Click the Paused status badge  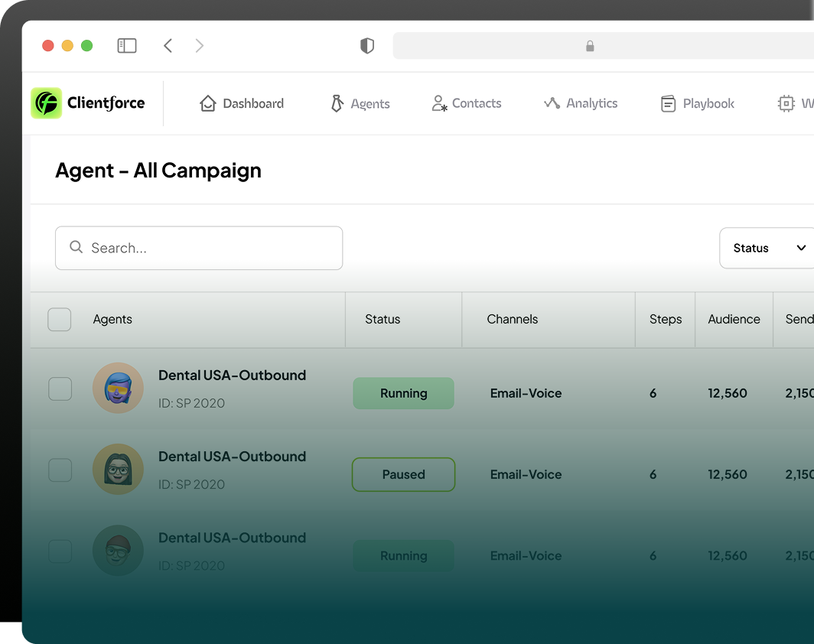(x=403, y=474)
